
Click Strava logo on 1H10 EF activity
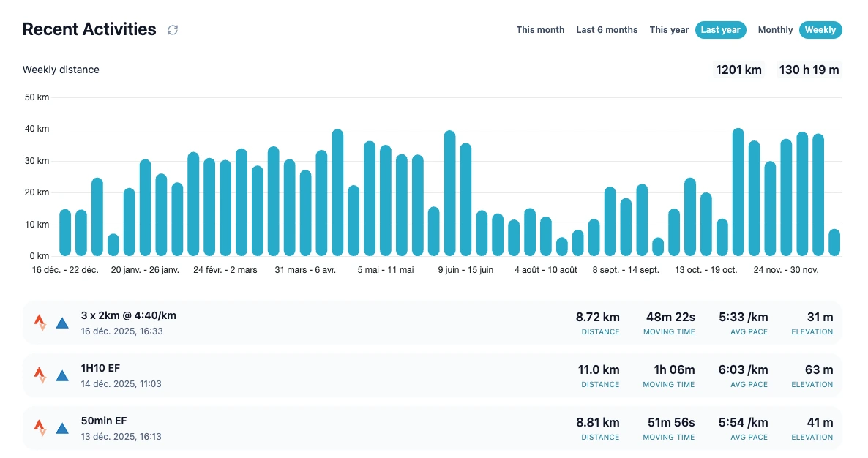pyautogui.click(x=40, y=375)
